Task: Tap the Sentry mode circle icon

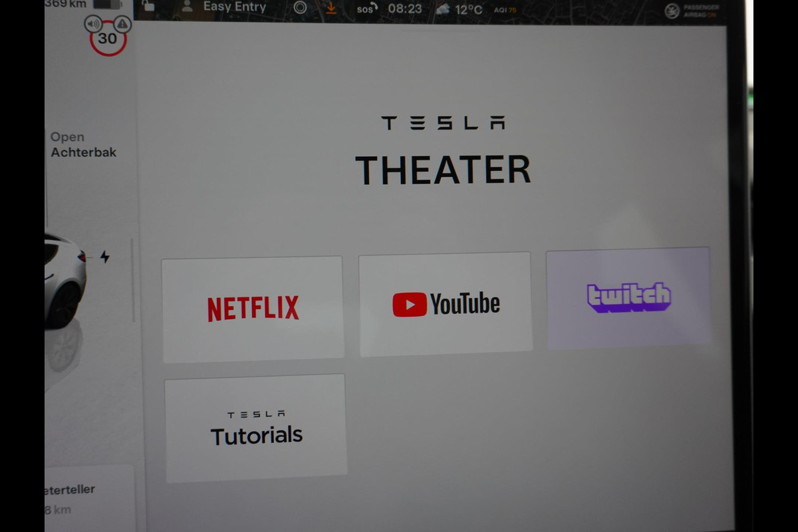Action: (300, 8)
